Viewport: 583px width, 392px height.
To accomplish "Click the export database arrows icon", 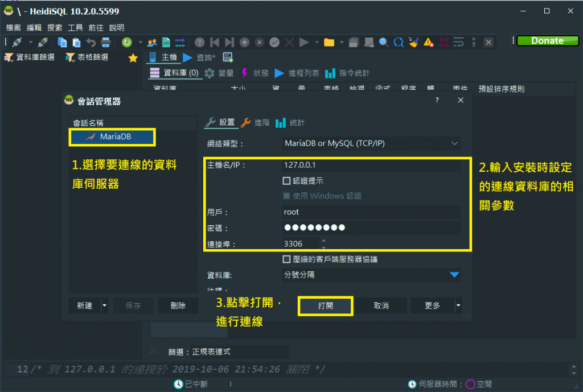I will (x=180, y=42).
